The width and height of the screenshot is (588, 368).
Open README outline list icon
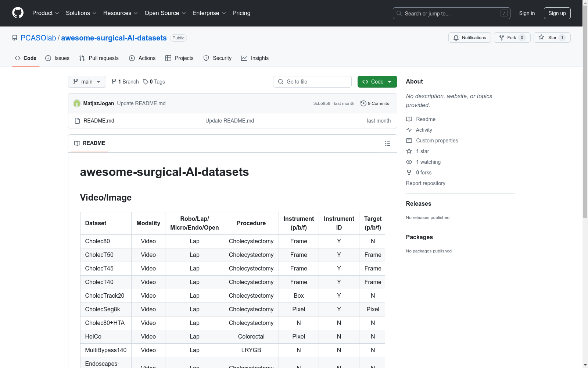click(388, 144)
